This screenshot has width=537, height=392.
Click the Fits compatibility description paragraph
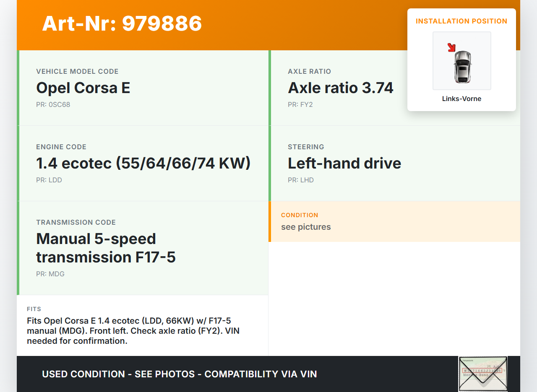pyautogui.click(x=133, y=331)
